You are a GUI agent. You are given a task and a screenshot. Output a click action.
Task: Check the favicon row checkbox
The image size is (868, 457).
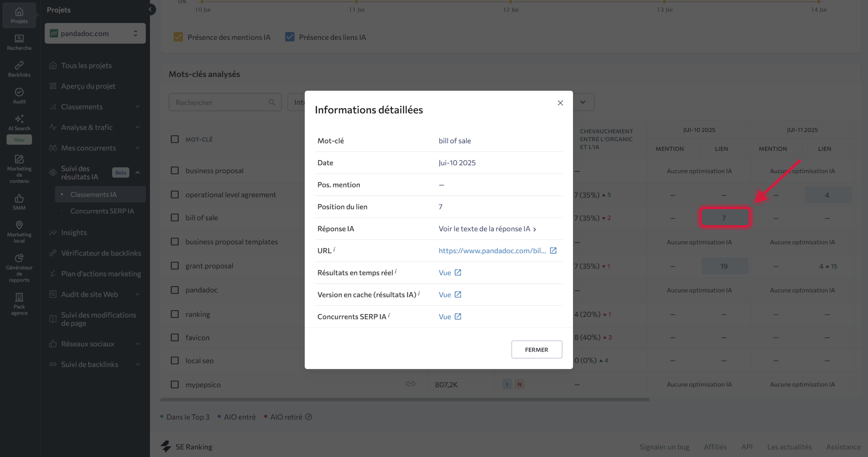tap(175, 338)
